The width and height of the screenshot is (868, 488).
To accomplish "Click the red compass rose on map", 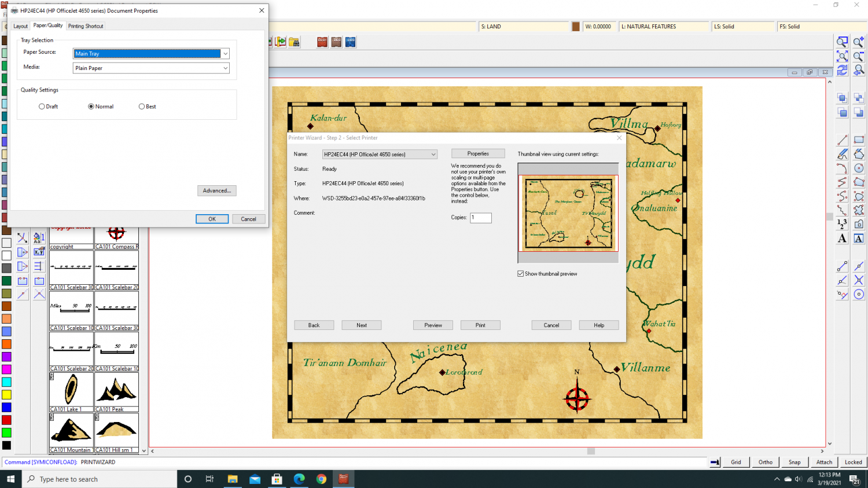I will 577,398.
